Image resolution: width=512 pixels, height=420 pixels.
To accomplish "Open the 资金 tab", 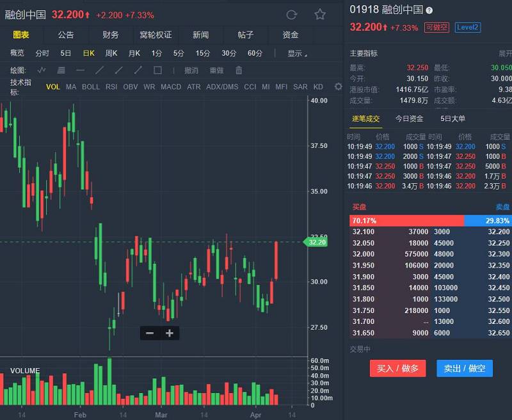I will (291, 35).
